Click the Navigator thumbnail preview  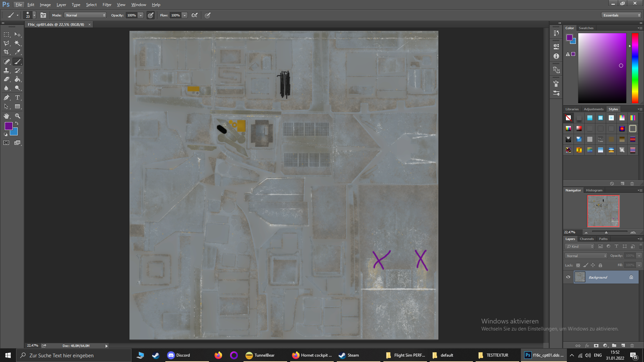pyautogui.click(x=603, y=211)
